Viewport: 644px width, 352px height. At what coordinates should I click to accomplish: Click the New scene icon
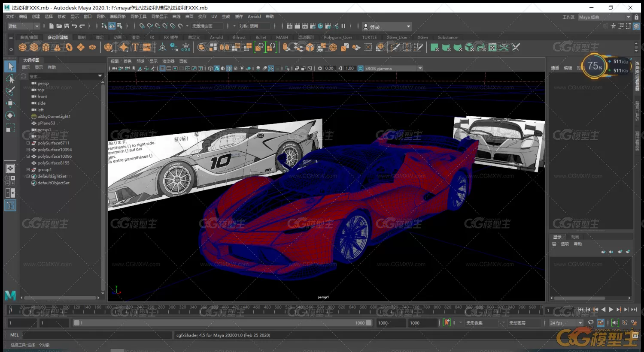[x=51, y=27]
